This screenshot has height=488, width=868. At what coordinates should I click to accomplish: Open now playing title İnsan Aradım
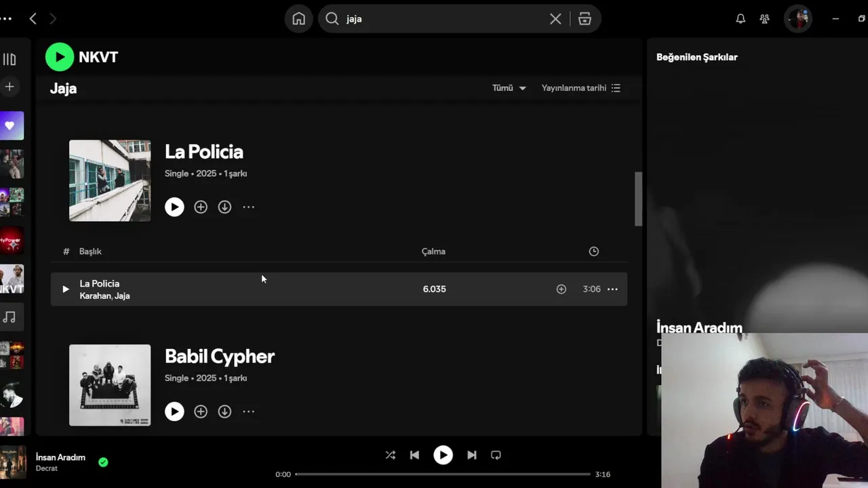60,457
